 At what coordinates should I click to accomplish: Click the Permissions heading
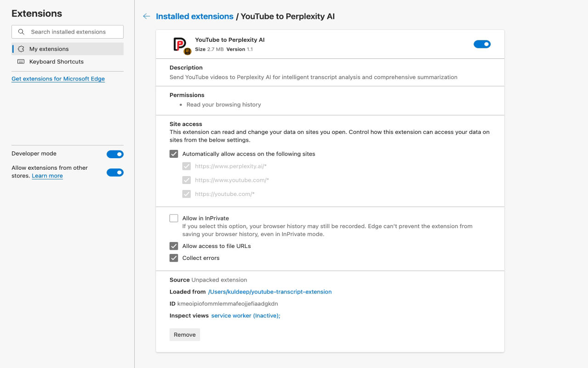[x=187, y=95]
